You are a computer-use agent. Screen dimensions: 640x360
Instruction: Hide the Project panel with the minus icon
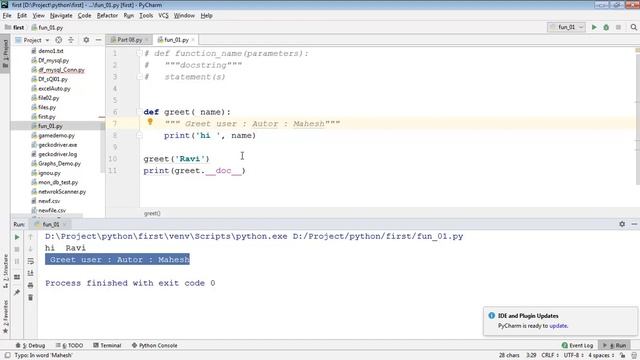[98, 40]
